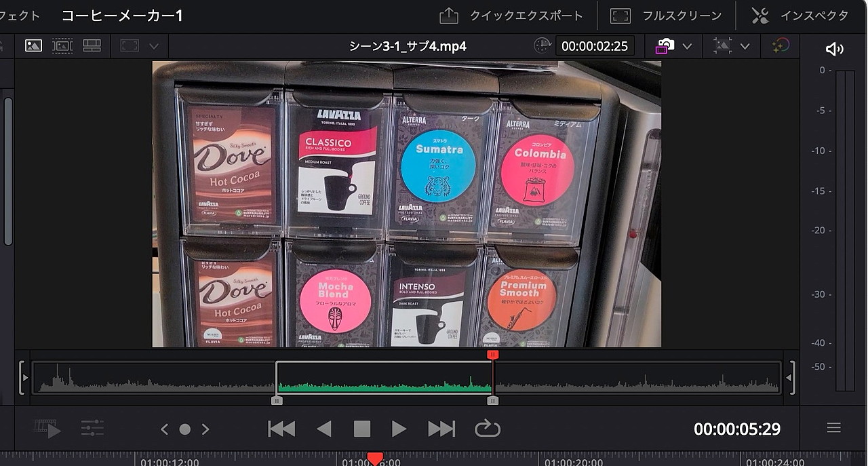Viewport: 868px width, 466px height.
Task: Switch to Source Tape view mode
Action: coord(62,45)
